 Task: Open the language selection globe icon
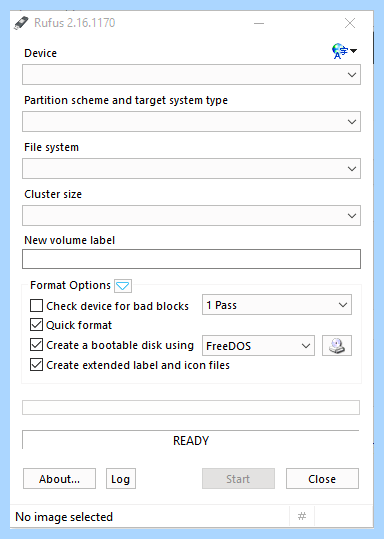click(344, 51)
